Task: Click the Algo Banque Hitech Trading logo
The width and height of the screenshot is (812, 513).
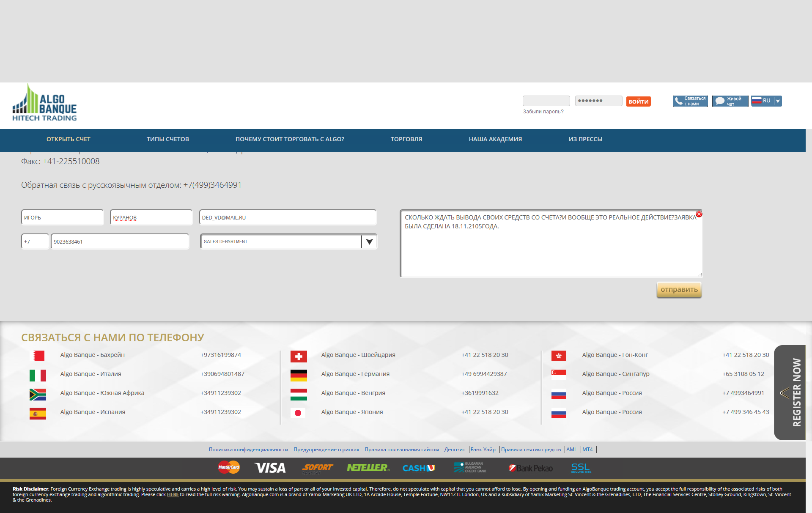Action: [x=44, y=103]
